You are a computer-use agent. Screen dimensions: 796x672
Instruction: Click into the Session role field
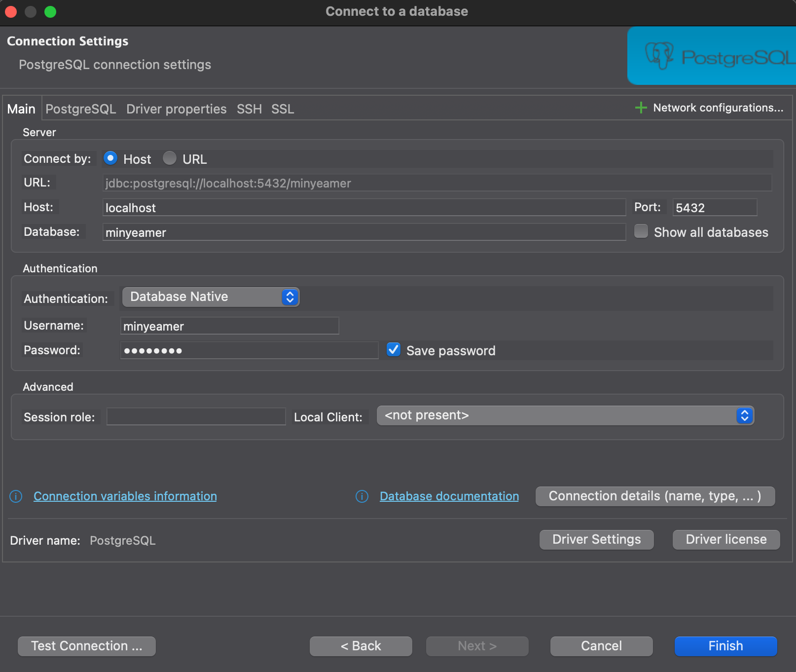tap(196, 416)
